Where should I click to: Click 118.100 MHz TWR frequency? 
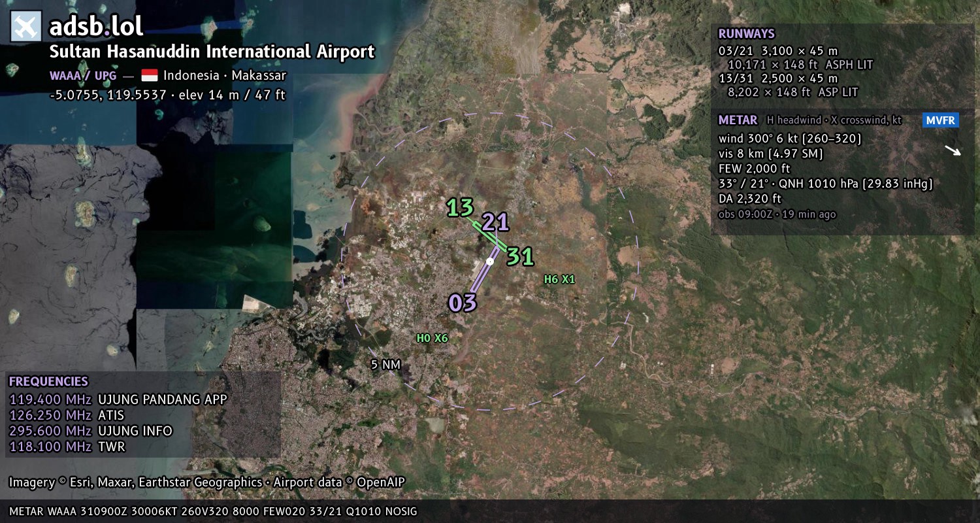point(67,447)
